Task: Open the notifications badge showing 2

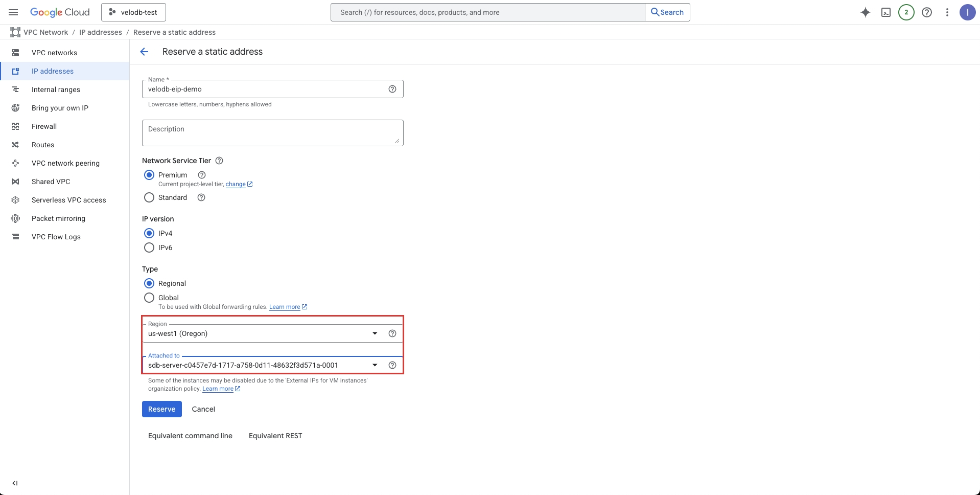Action: click(906, 12)
